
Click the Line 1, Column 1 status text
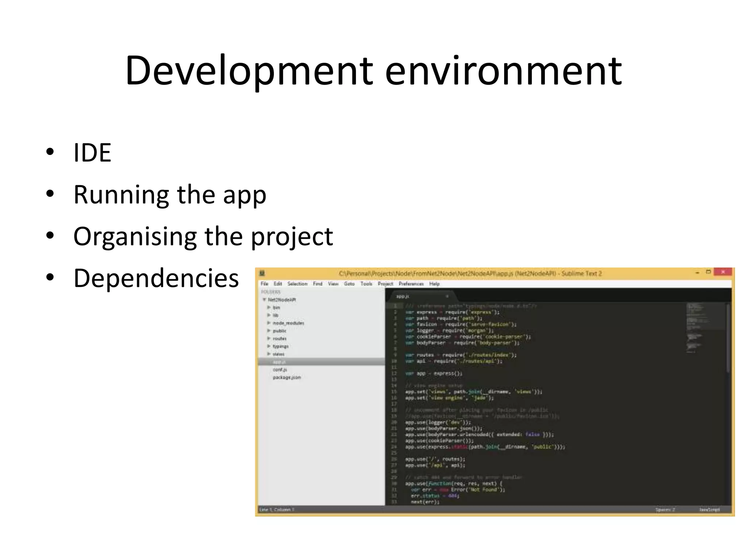pos(277,509)
